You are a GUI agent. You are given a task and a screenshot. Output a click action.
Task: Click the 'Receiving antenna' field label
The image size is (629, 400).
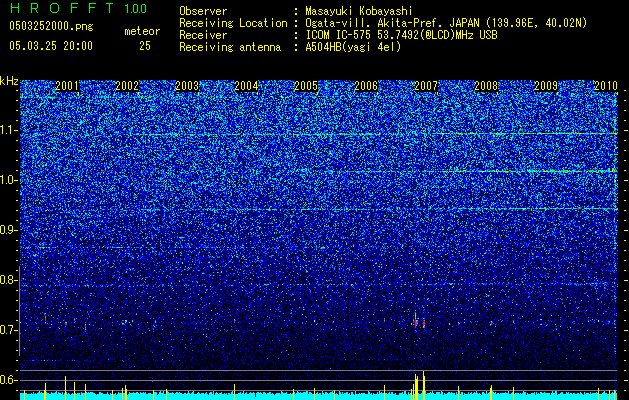[230, 47]
